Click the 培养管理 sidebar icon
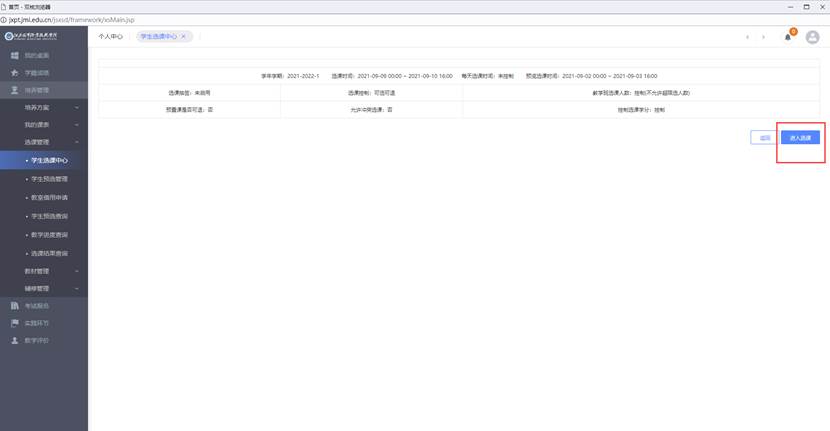 click(14, 91)
